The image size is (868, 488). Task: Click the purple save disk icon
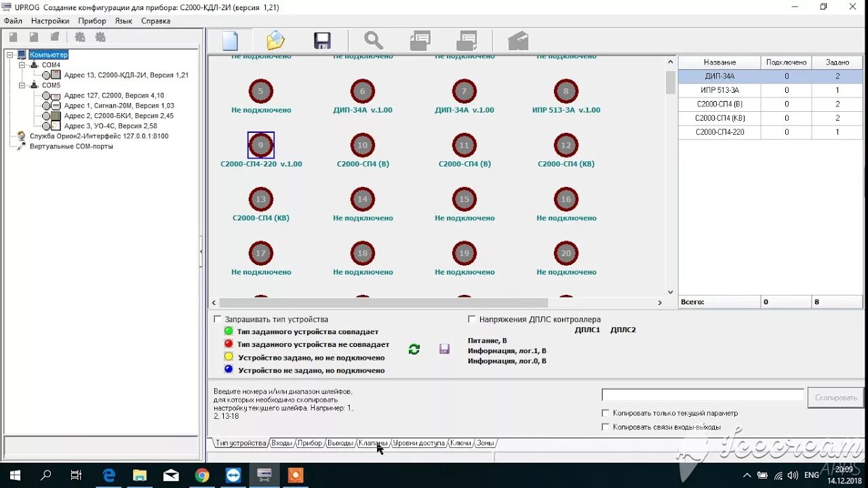(444, 349)
